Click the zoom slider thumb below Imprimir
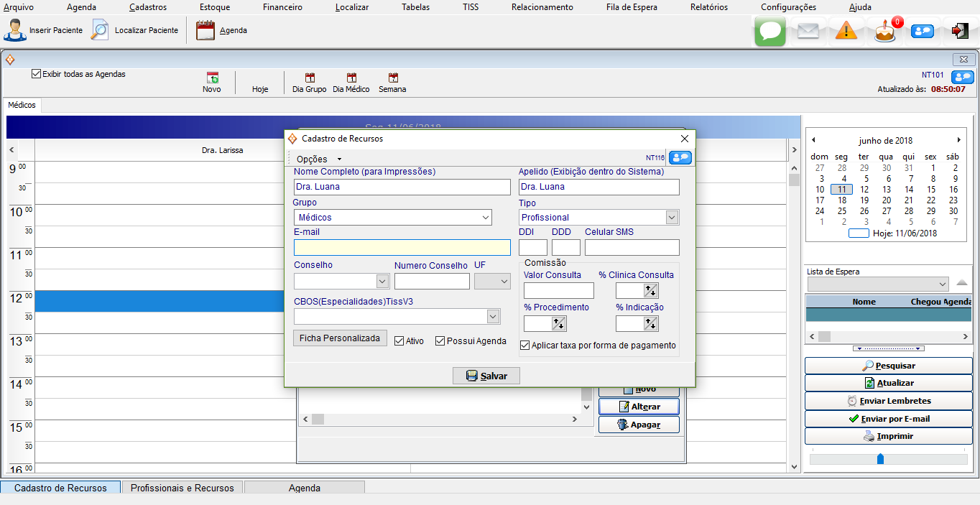 tap(880, 459)
